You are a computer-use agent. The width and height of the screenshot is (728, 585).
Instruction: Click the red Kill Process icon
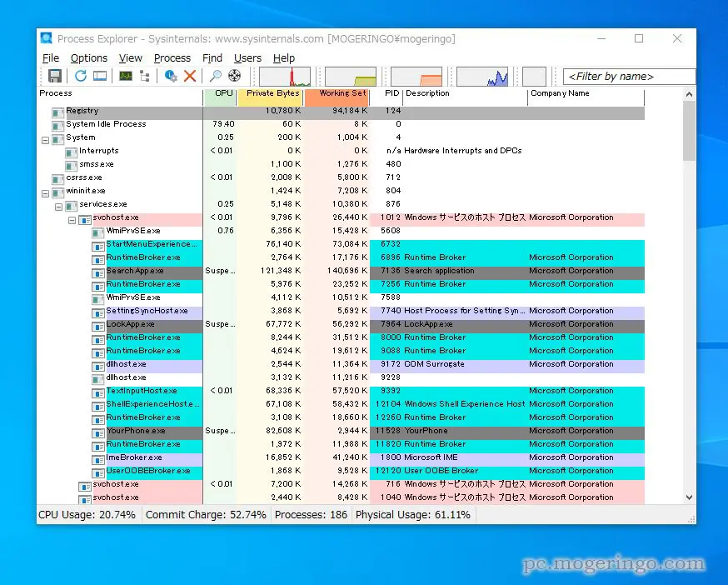[x=190, y=76]
